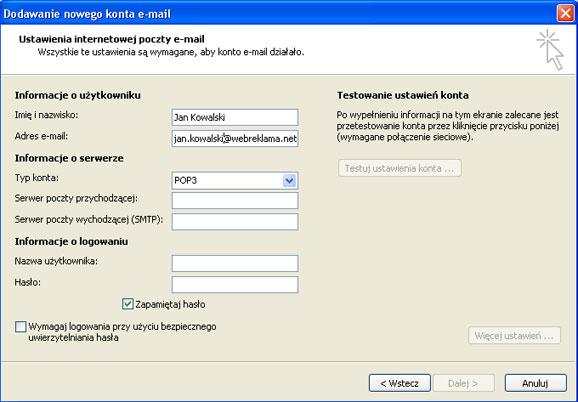The image size is (578, 402).
Task: Select the POP3 account type combo box
Action: coord(235,181)
